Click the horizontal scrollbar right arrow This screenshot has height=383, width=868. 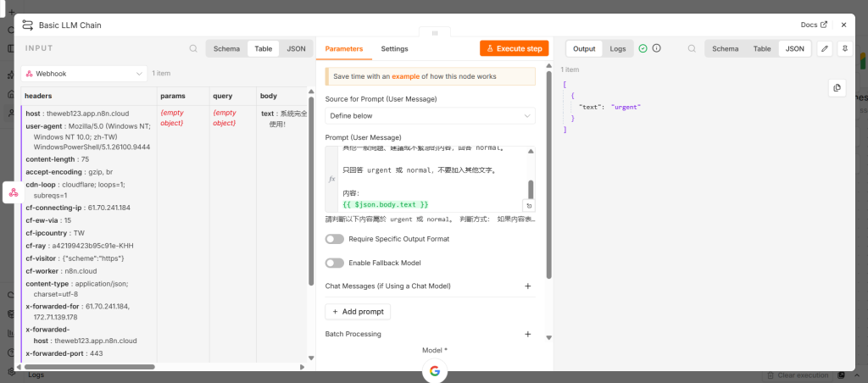point(303,366)
